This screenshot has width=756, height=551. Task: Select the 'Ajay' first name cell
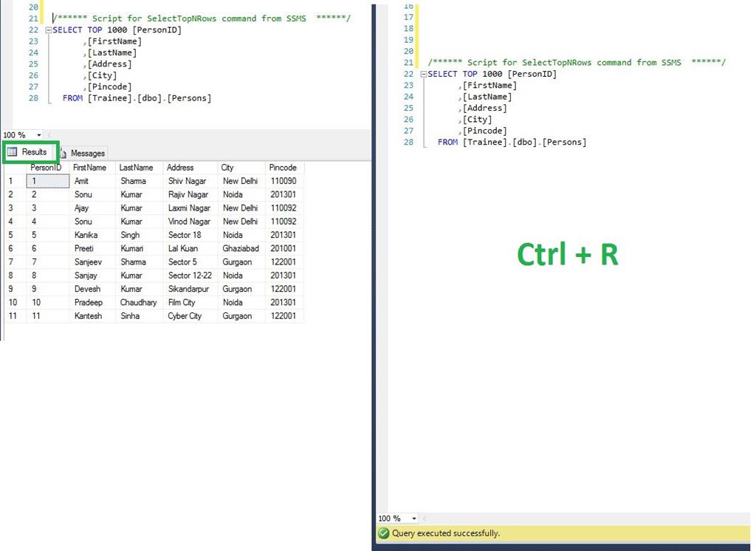(x=92, y=208)
